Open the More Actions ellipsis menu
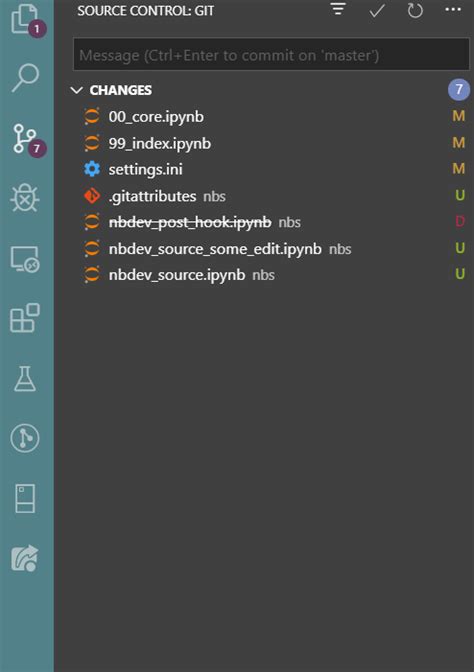This screenshot has height=672, width=474. point(453,9)
